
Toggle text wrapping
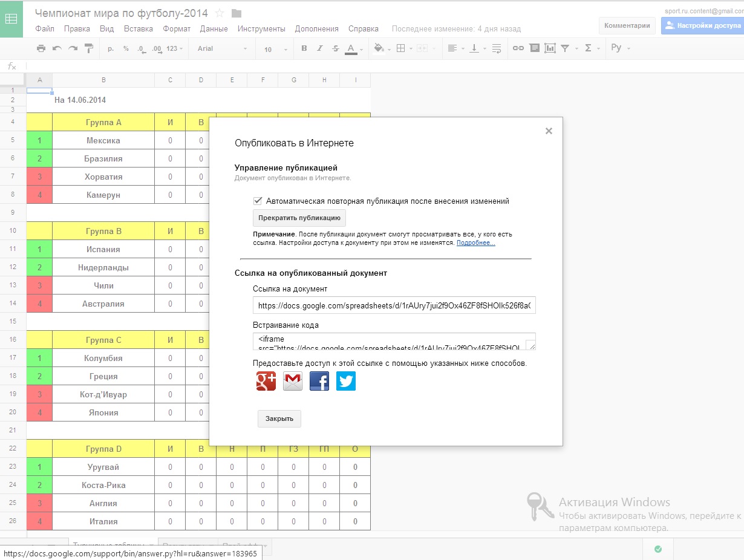pyautogui.click(x=496, y=48)
